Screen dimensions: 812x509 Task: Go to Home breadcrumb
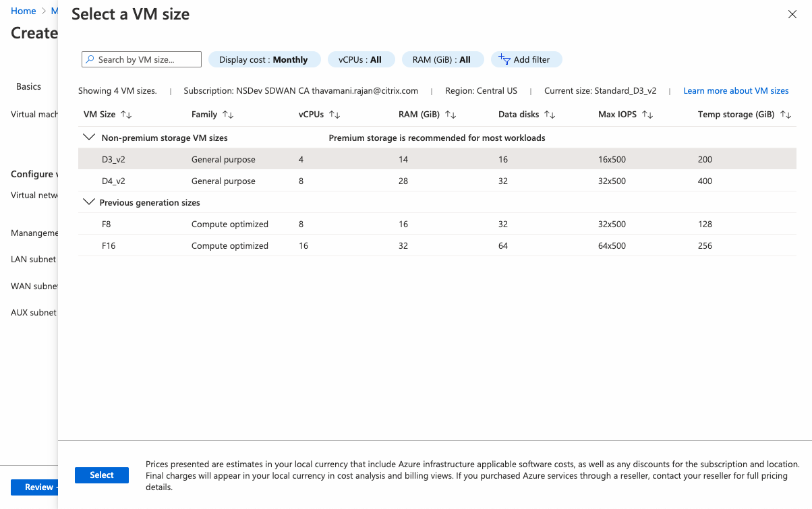[x=24, y=11]
